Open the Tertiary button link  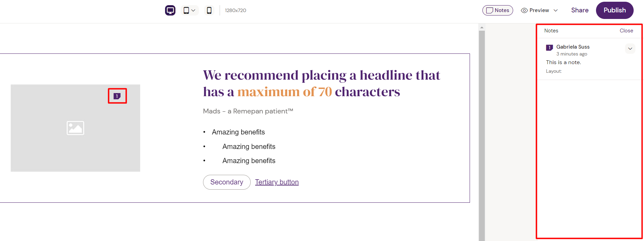point(277,182)
